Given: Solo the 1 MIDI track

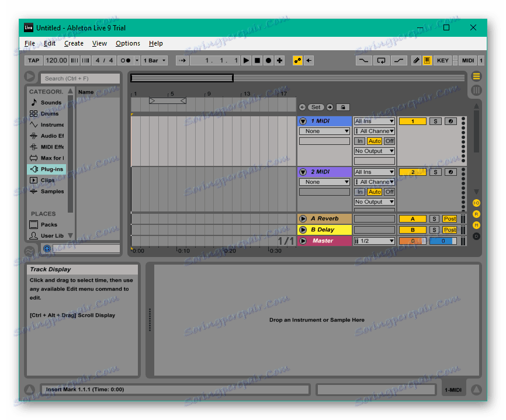Looking at the screenshot, I should [435, 122].
